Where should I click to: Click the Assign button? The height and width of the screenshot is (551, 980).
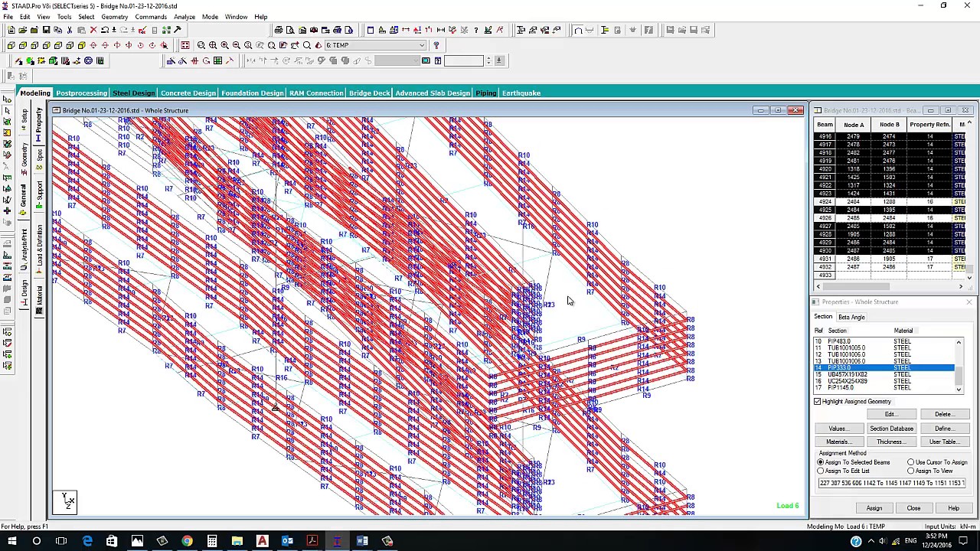874,508
